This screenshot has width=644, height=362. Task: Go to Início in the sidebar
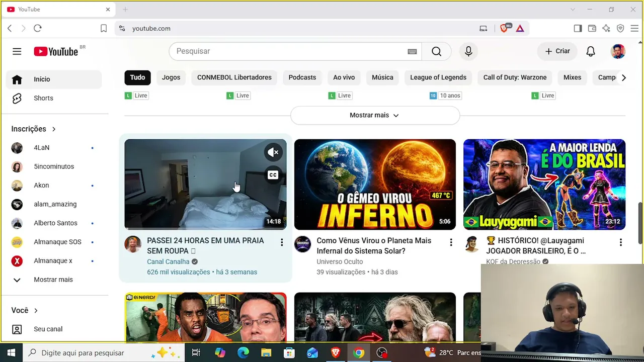click(54, 79)
